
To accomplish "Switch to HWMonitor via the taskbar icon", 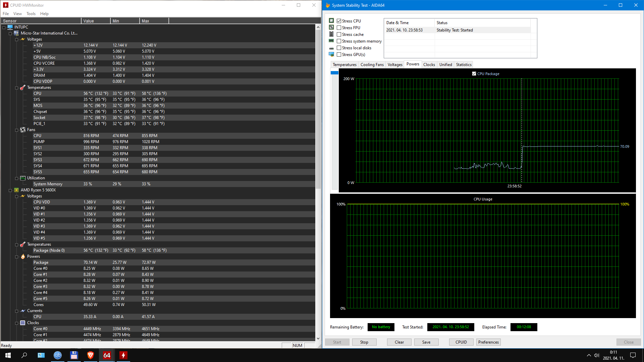I will pyautogui.click(x=123, y=355).
